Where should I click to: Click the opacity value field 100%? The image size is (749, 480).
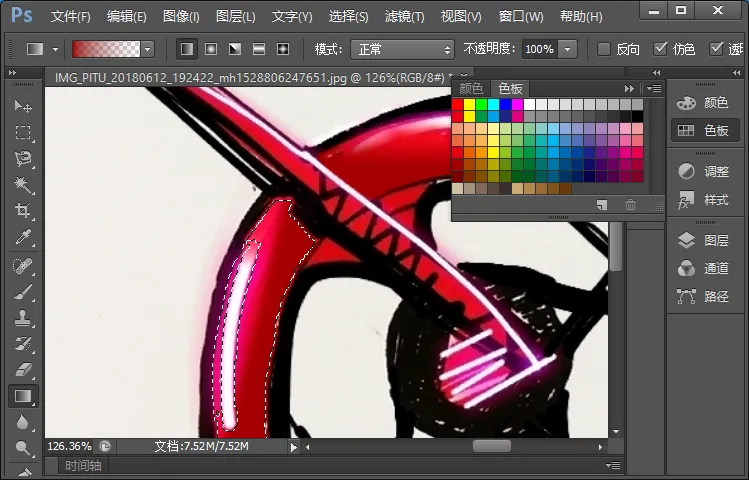tap(540, 49)
